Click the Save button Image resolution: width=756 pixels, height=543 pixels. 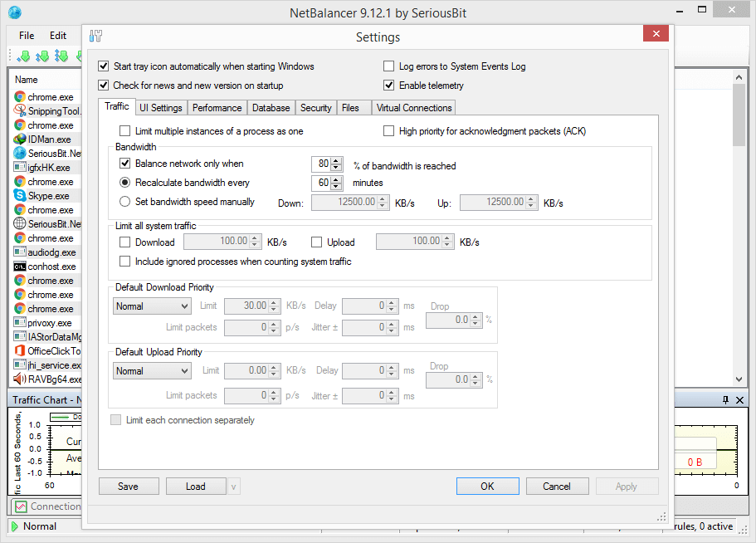coord(129,486)
